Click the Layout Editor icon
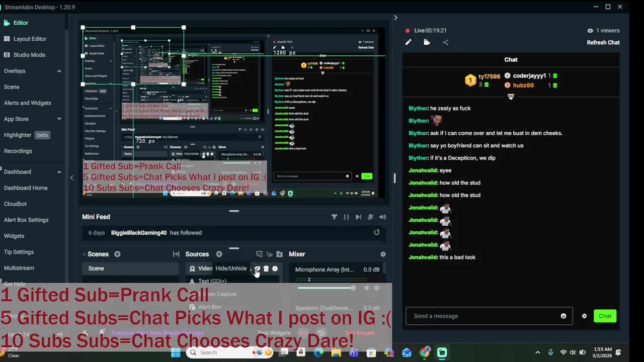 (x=6, y=39)
